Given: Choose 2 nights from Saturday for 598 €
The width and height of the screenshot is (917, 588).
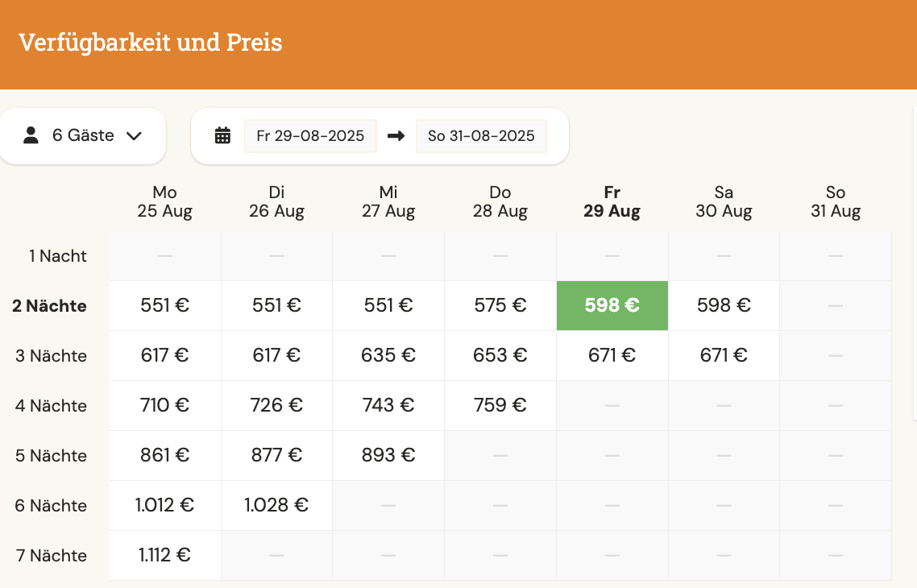Looking at the screenshot, I should 724,305.
